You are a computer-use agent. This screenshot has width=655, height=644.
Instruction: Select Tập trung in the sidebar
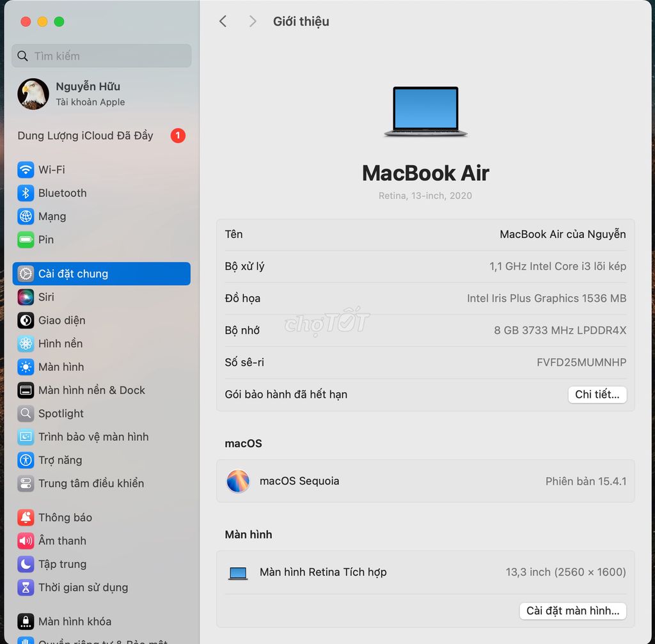[x=102, y=564]
